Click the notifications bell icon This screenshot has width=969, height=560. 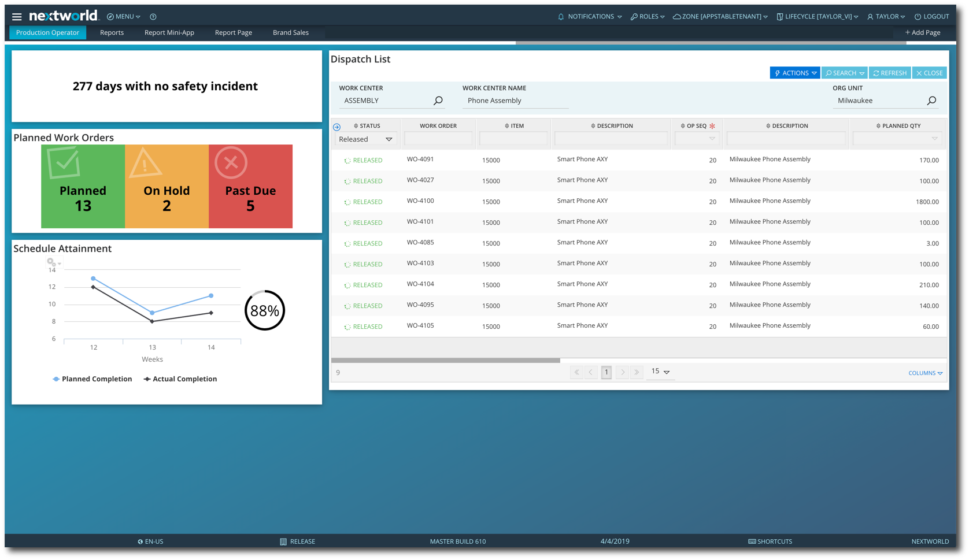coord(561,17)
